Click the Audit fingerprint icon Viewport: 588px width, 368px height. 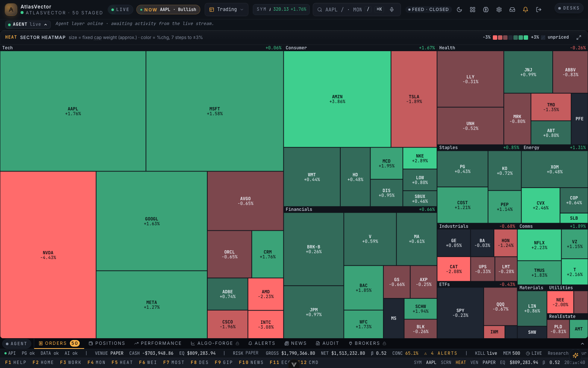click(x=318, y=343)
